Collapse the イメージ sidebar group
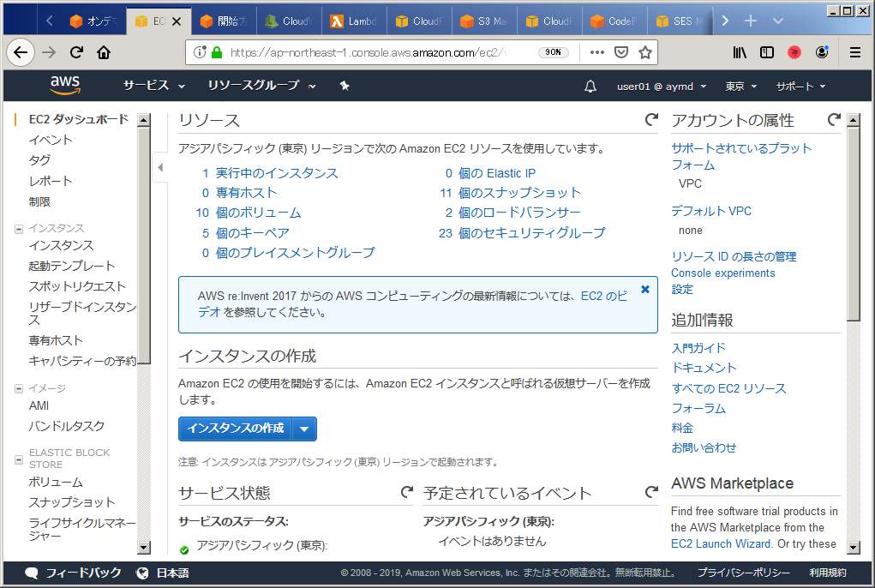 [18, 388]
